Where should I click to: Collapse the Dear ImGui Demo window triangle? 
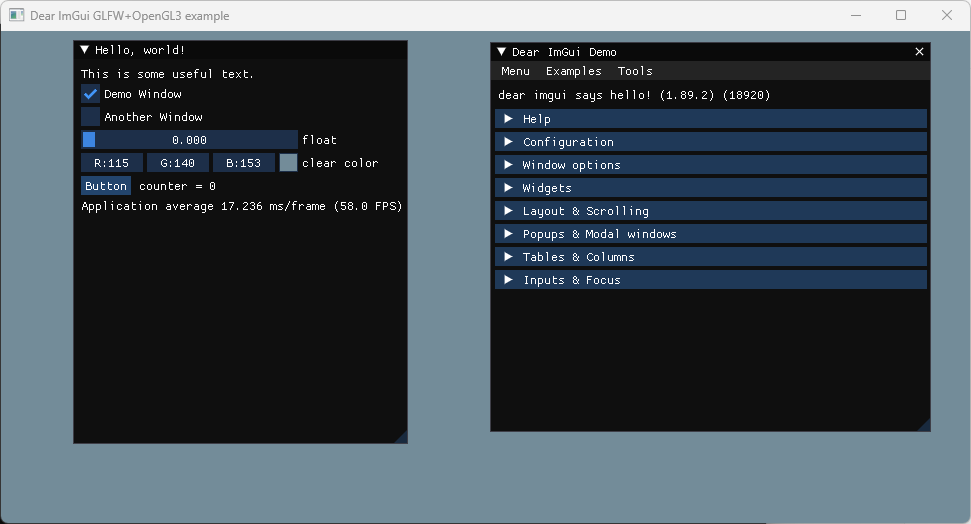click(x=502, y=52)
